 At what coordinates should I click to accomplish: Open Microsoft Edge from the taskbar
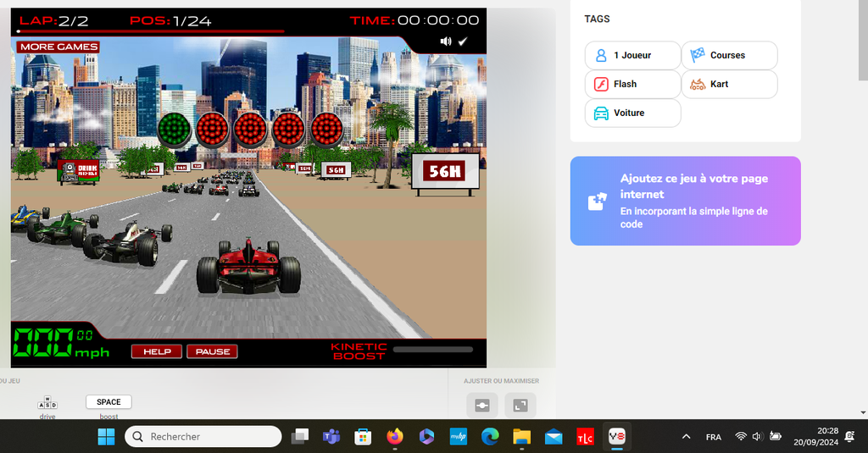click(x=490, y=436)
